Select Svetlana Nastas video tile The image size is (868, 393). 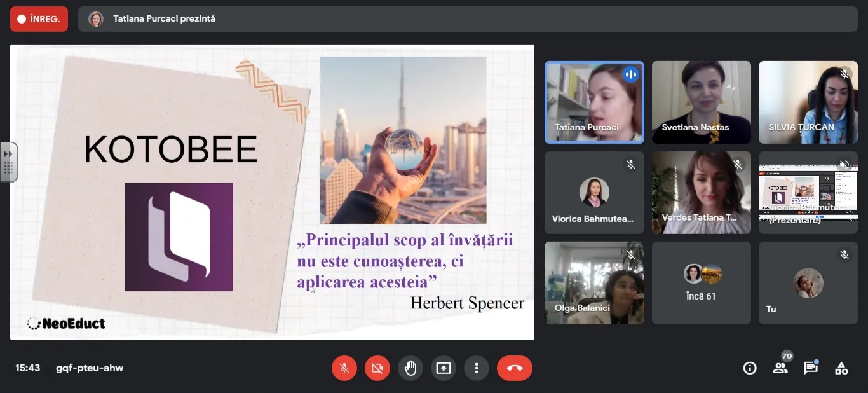coord(701,102)
